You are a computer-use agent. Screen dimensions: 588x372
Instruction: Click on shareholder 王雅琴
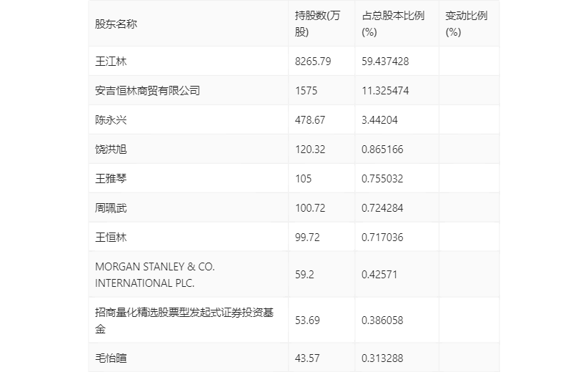[111, 179]
